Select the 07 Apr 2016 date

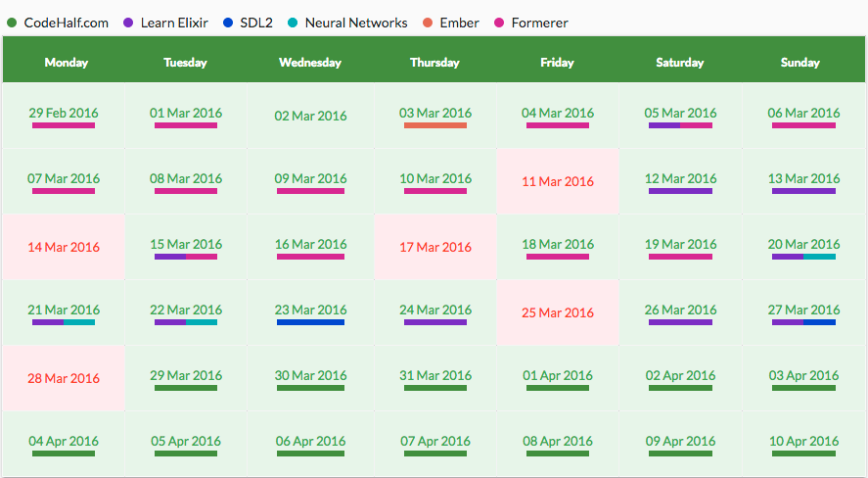tap(435, 442)
